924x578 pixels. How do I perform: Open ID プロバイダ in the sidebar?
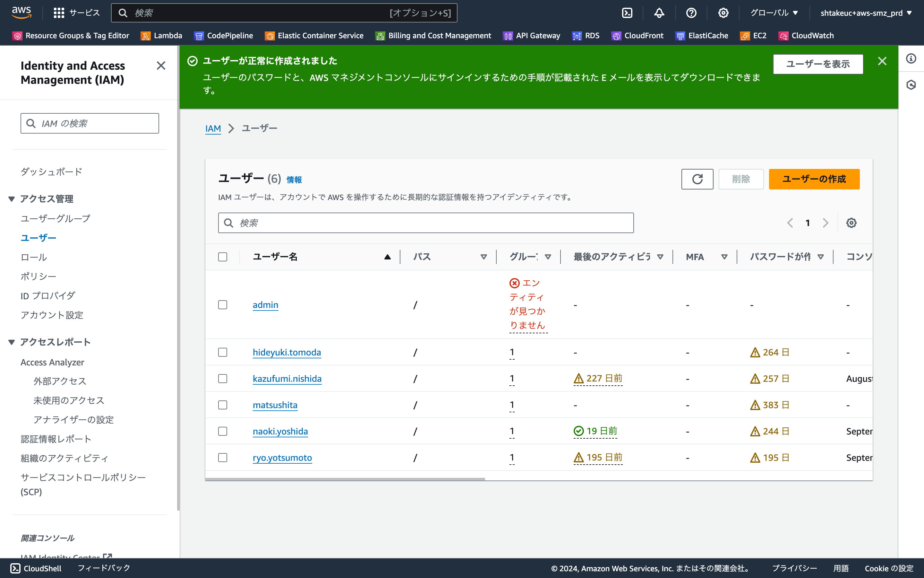(x=48, y=296)
